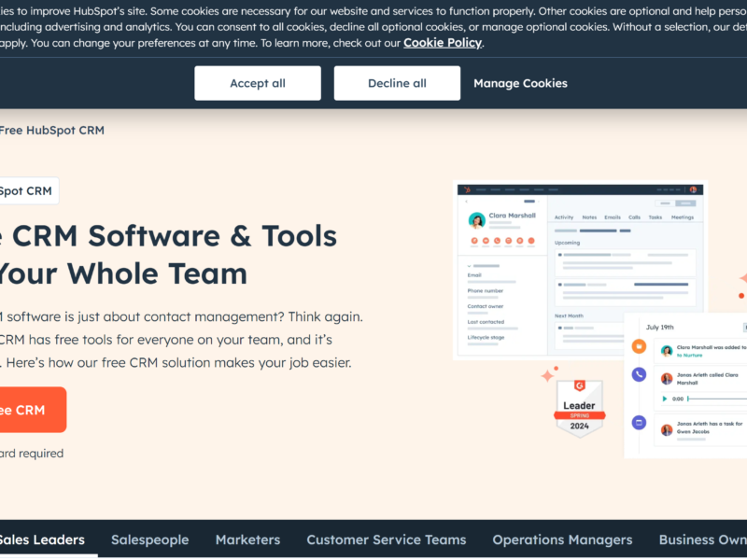
Task: Switch to the Operations Managers tab
Action: (562, 539)
